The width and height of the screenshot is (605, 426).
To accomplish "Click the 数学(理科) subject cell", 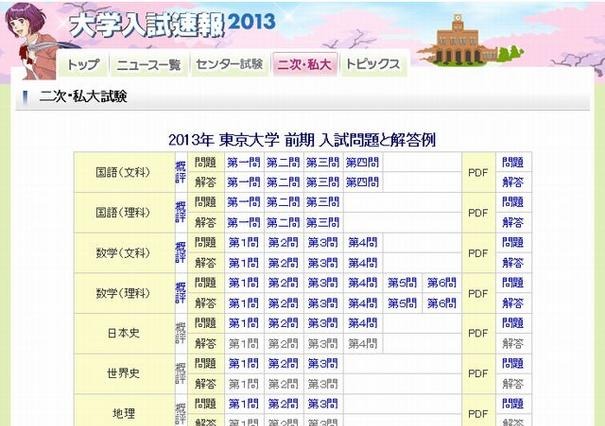I will click(124, 293).
